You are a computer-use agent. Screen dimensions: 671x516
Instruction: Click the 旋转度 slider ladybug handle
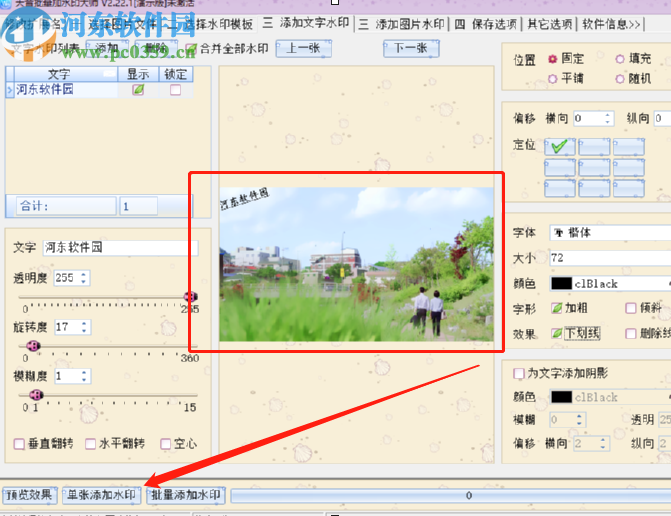tap(33, 346)
